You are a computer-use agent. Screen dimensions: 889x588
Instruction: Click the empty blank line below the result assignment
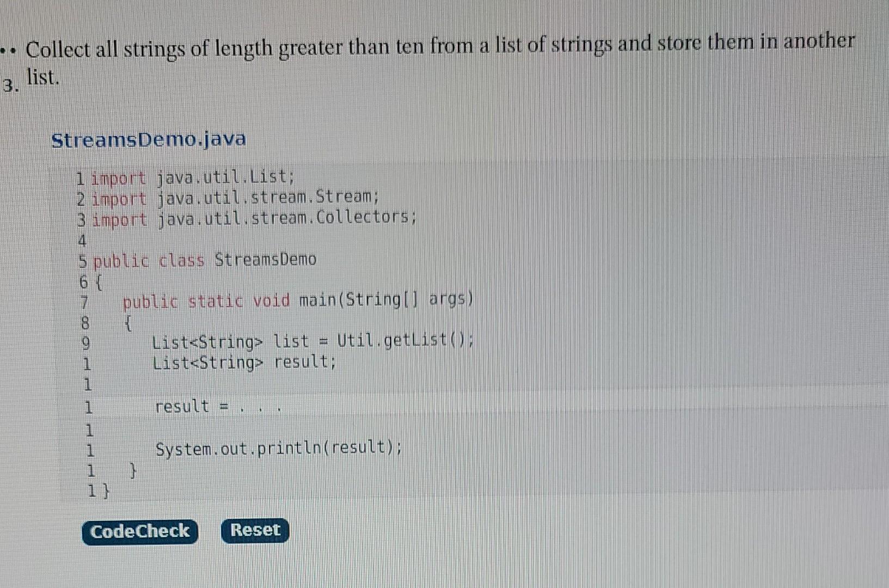218,428
